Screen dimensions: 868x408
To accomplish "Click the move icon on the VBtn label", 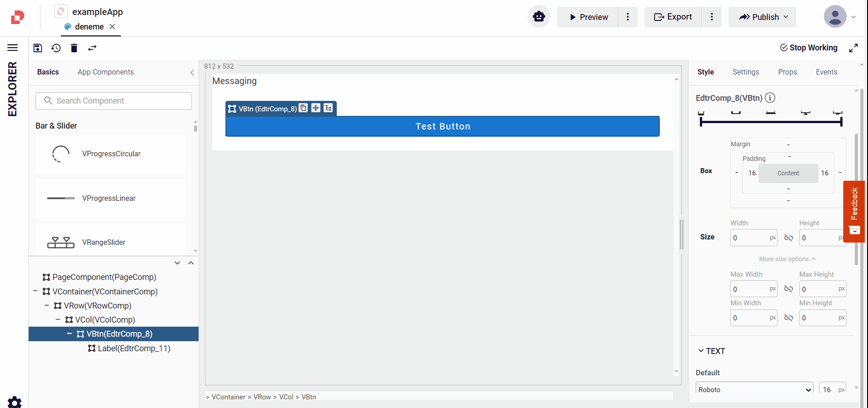I will pos(316,108).
